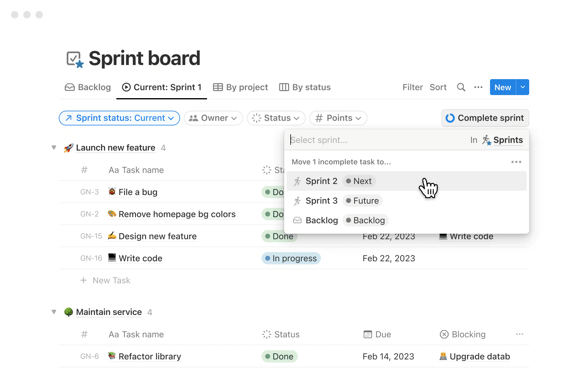This screenshot has width=588, height=368.
Task: Click the Select sprint input field
Action: (x=337, y=140)
